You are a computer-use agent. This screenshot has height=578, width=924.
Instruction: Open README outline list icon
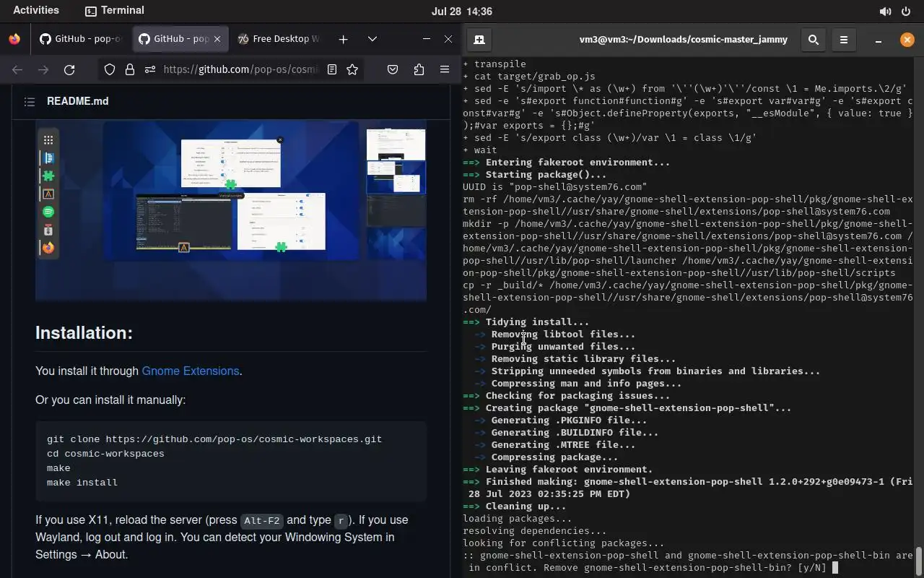(30, 102)
